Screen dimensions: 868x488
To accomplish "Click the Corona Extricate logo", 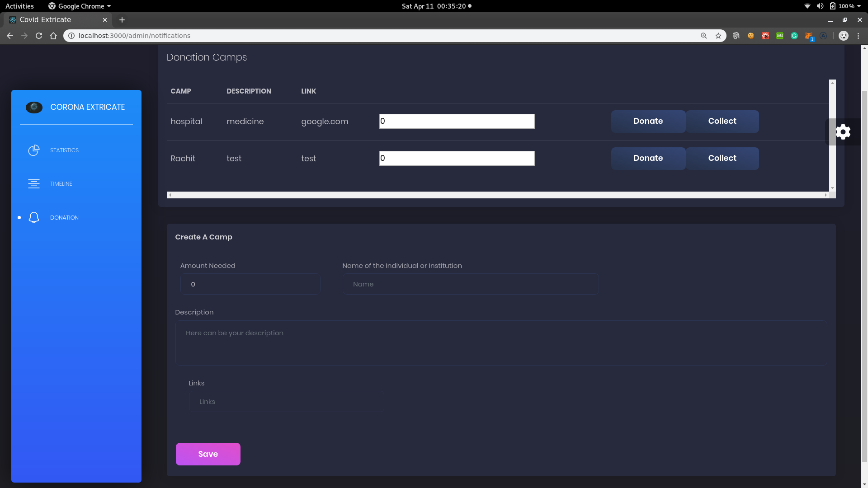I will (34, 108).
